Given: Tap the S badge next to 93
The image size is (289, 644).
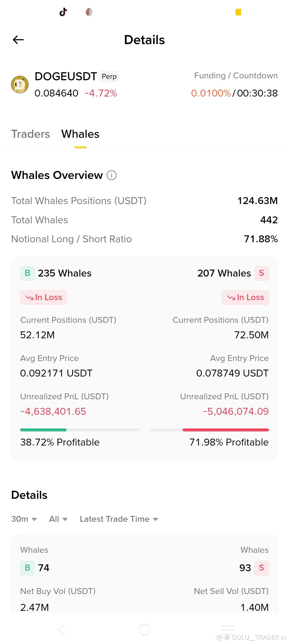Looking at the screenshot, I should [261, 568].
